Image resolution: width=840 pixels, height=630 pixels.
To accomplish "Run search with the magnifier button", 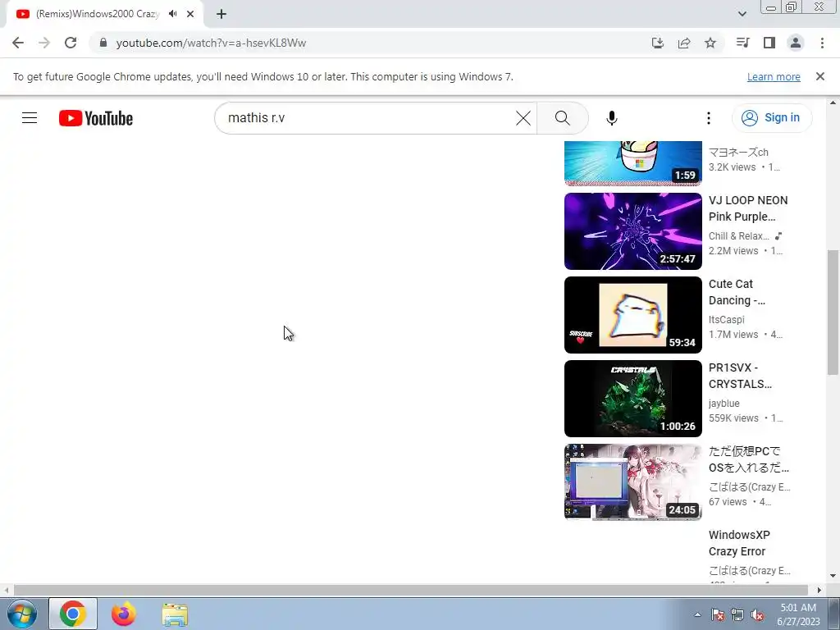I will click(563, 118).
